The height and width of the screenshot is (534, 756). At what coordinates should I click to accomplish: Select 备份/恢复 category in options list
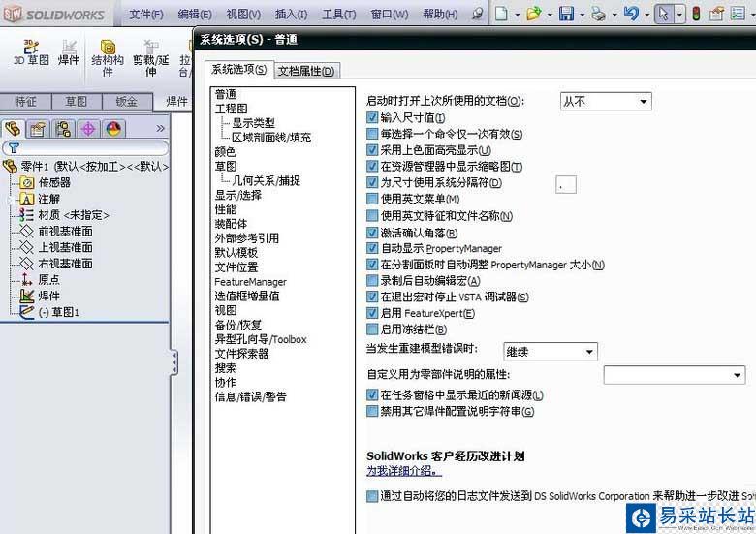[237, 325]
